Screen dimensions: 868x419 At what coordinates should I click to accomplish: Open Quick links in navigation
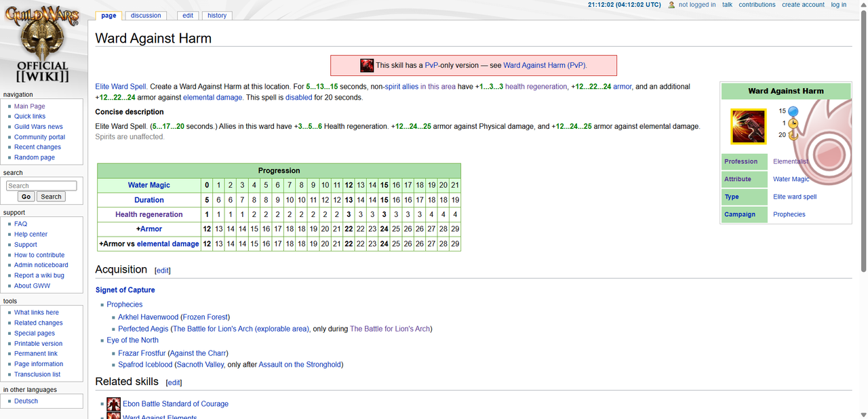[x=30, y=117]
